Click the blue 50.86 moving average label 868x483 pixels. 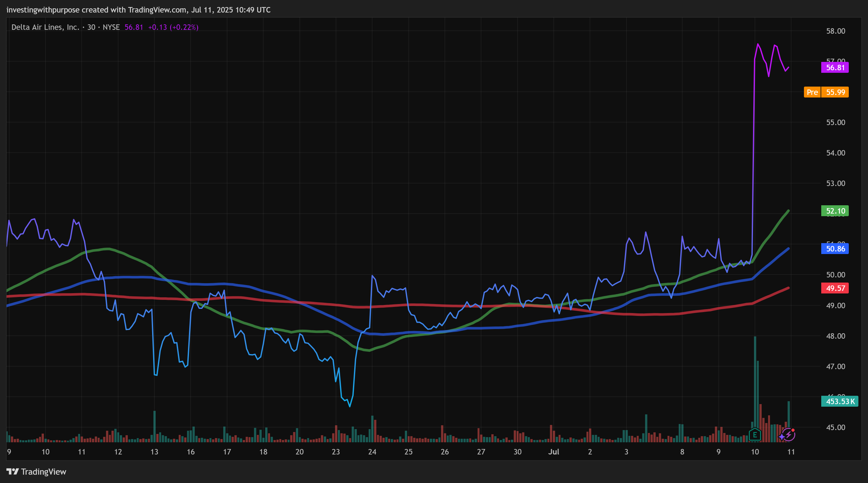pos(835,249)
